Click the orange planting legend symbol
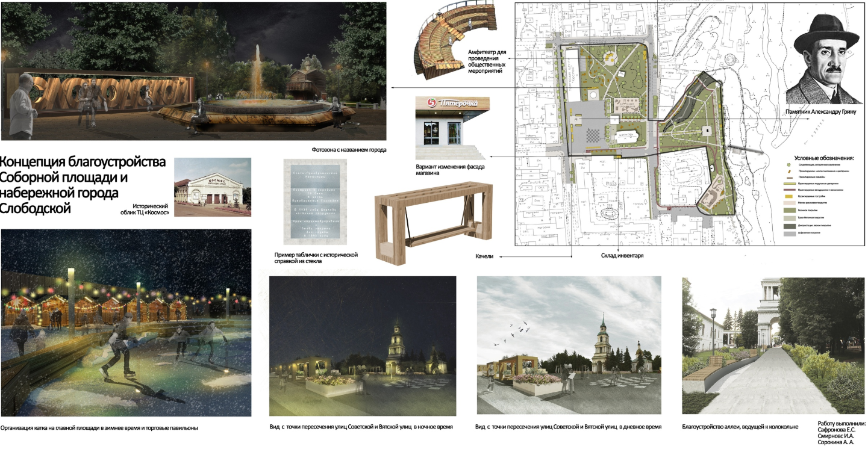 789,172
